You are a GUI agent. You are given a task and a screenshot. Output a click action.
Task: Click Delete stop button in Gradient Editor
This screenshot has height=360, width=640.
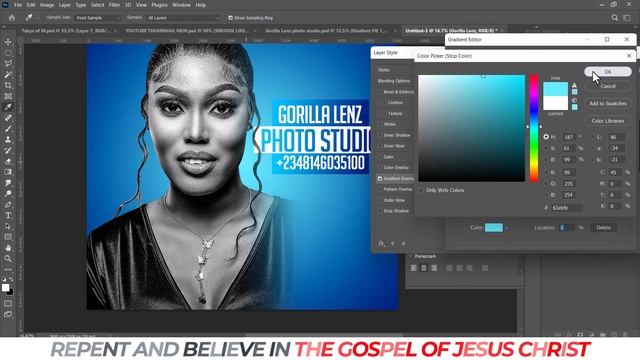[603, 228]
